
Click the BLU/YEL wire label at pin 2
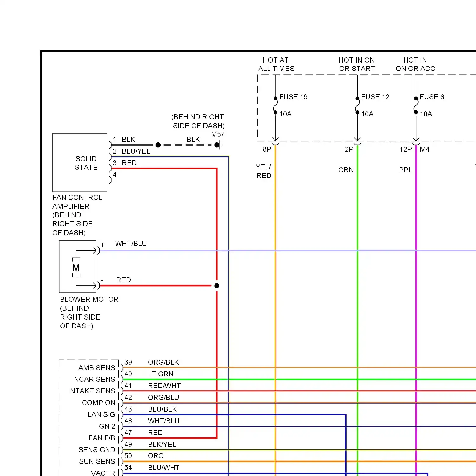click(136, 151)
